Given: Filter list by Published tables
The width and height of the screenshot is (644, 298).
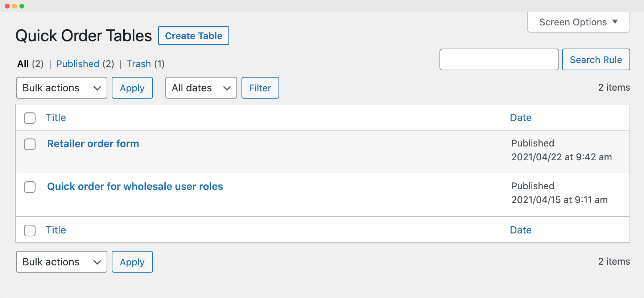Looking at the screenshot, I should (78, 64).
